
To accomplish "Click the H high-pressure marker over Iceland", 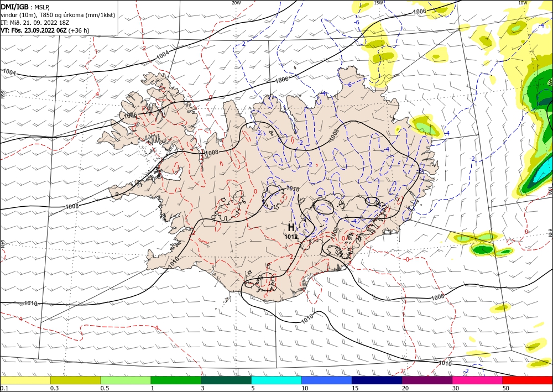I will 291,227.
